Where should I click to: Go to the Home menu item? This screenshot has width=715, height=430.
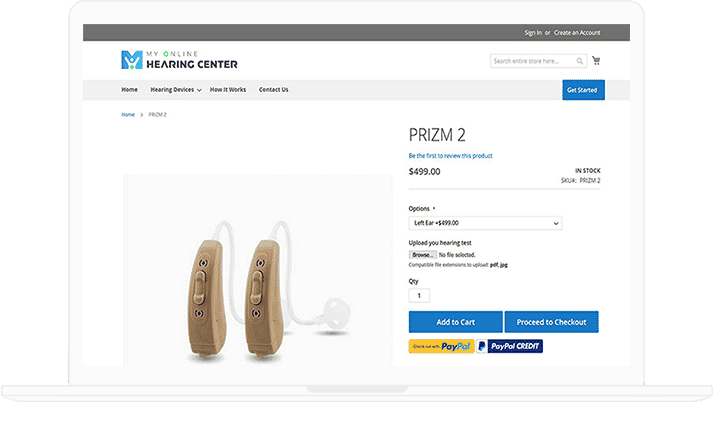point(129,90)
